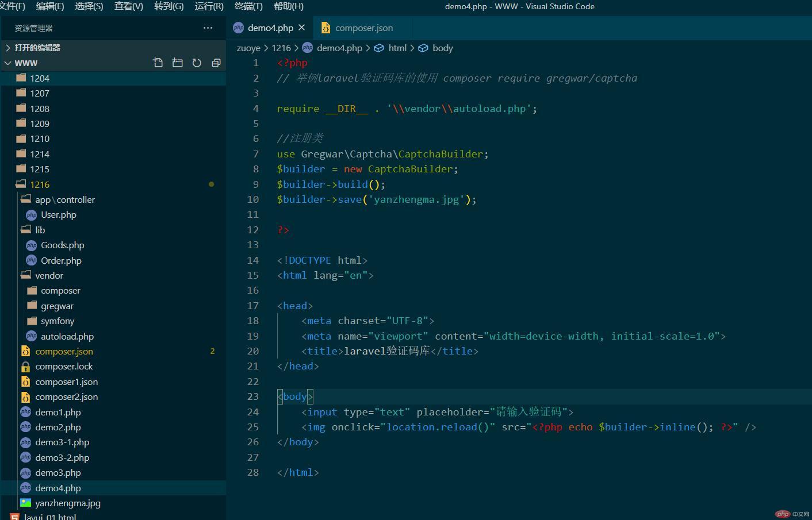812x520 pixels.
Task: Expand the composer folder under vendor
Action: click(113, 290)
